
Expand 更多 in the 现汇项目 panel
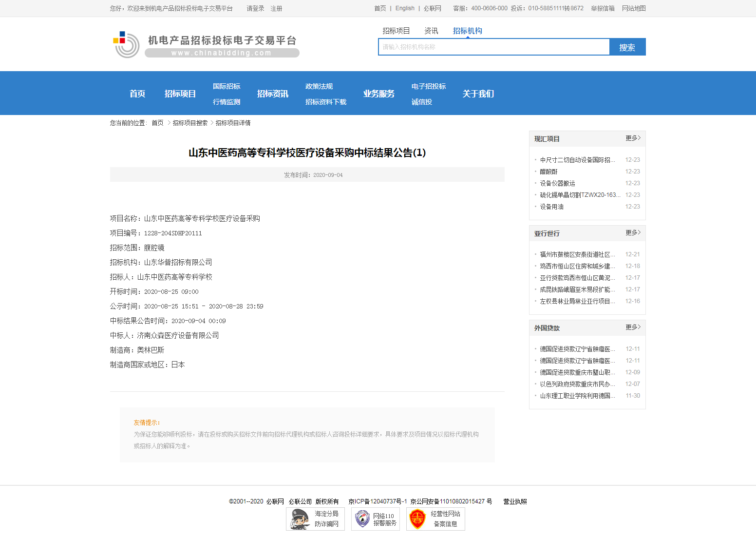pos(632,138)
